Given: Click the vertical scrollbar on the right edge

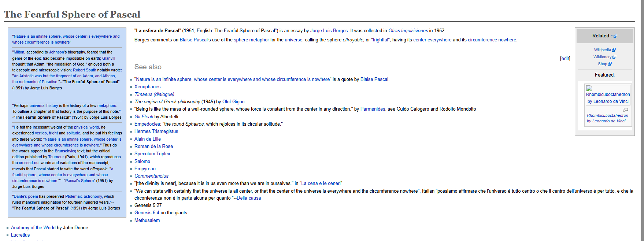Looking at the screenshot, I should tap(642, 120).
